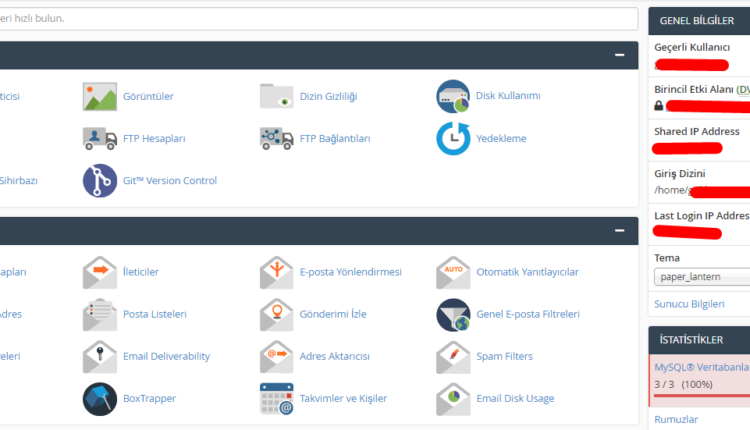Open the Disk Kullanımı link
The image size is (750, 430).
click(508, 96)
